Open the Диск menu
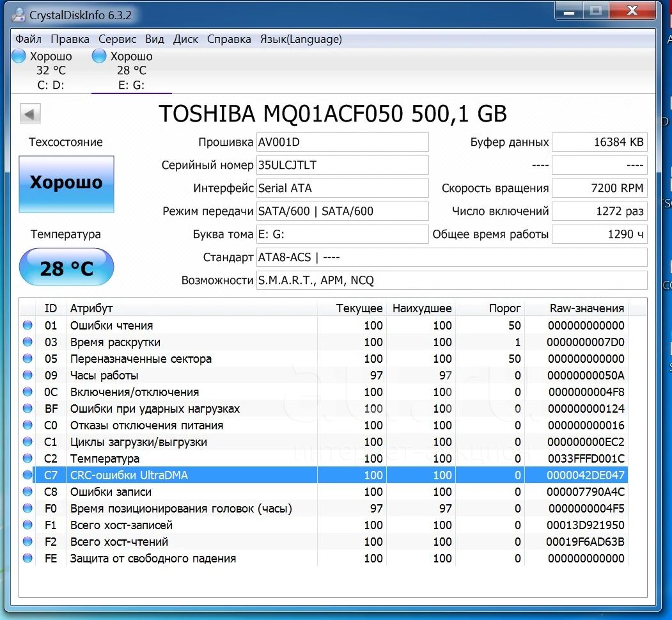This screenshot has height=620, width=672. click(x=185, y=39)
